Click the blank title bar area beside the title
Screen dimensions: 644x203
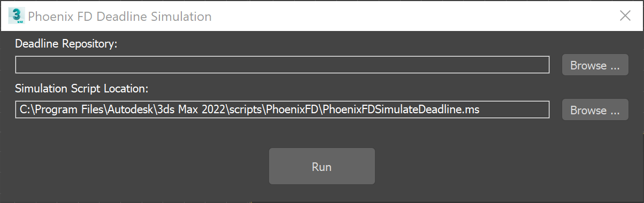(412, 16)
